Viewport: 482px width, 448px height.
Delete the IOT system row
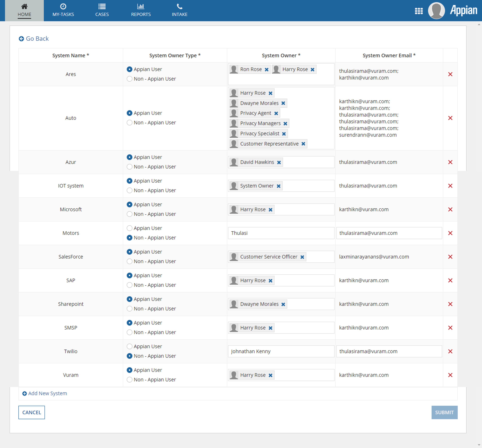450,186
